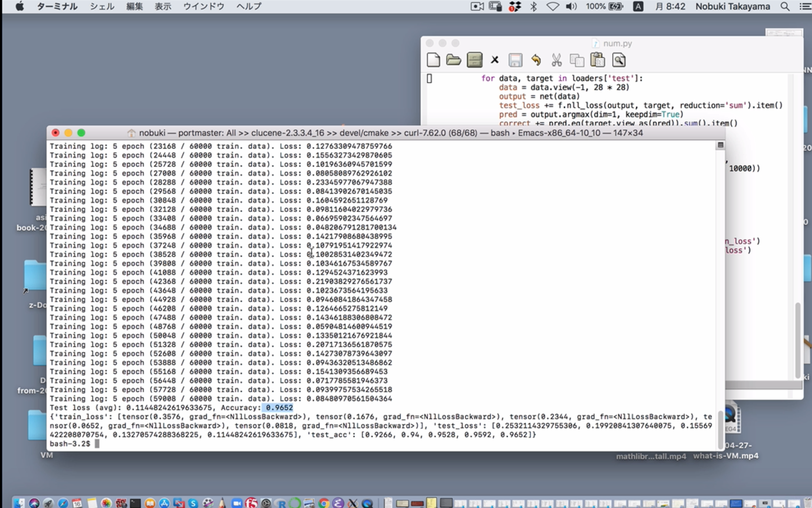812x508 pixels.
Task: Open the ウインドウ menu
Action: coord(204,6)
